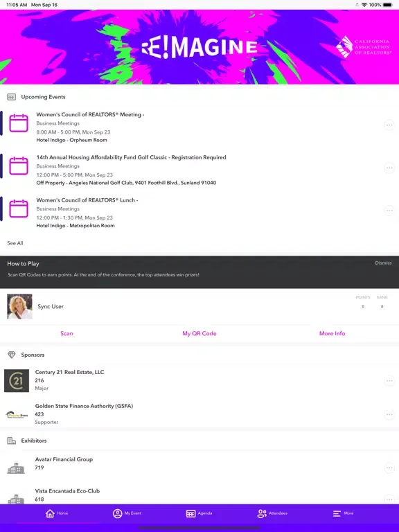The height and width of the screenshot is (532, 399).
Task: Click the RE!MAGINE banner logo
Action: pos(199,47)
